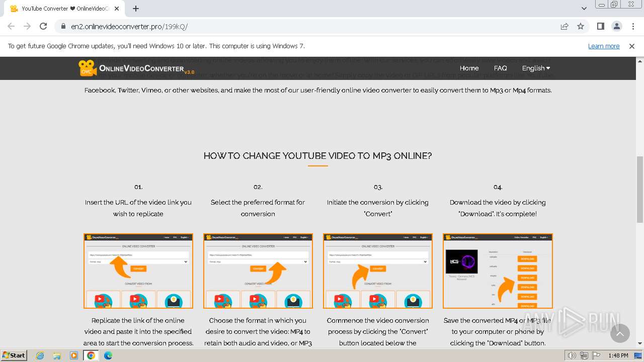Open volume control in system tray
The height and width of the screenshot is (362, 644).
(572, 355)
